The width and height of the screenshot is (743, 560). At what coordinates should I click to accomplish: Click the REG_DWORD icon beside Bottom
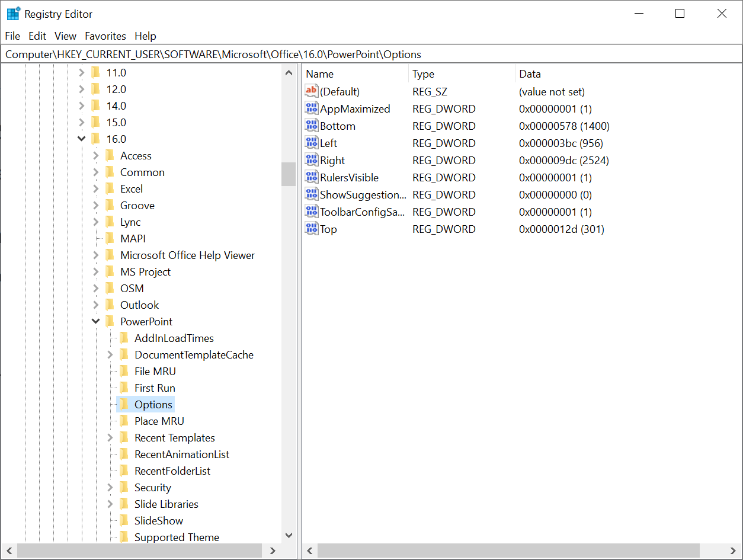pyautogui.click(x=312, y=126)
